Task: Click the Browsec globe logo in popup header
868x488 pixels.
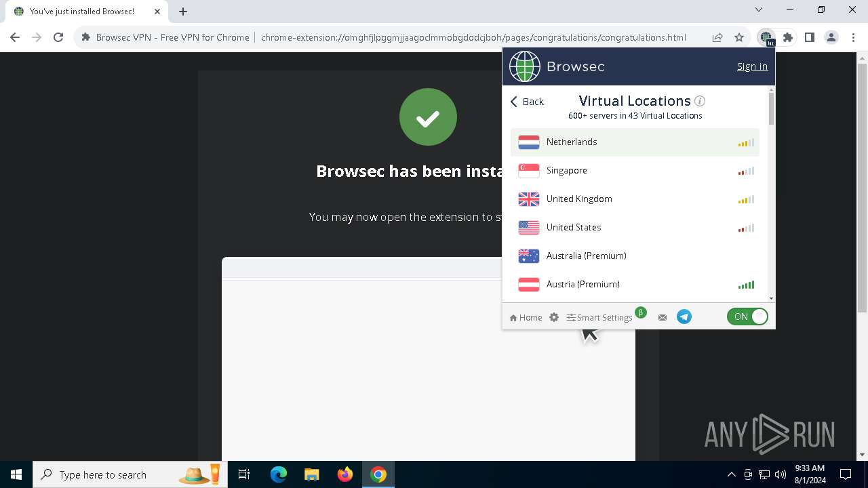Action: pyautogui.click(x=525, y=66)
